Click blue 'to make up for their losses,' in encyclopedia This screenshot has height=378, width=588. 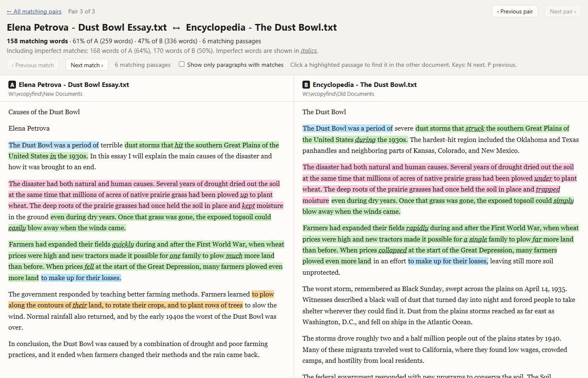(448, 261)
